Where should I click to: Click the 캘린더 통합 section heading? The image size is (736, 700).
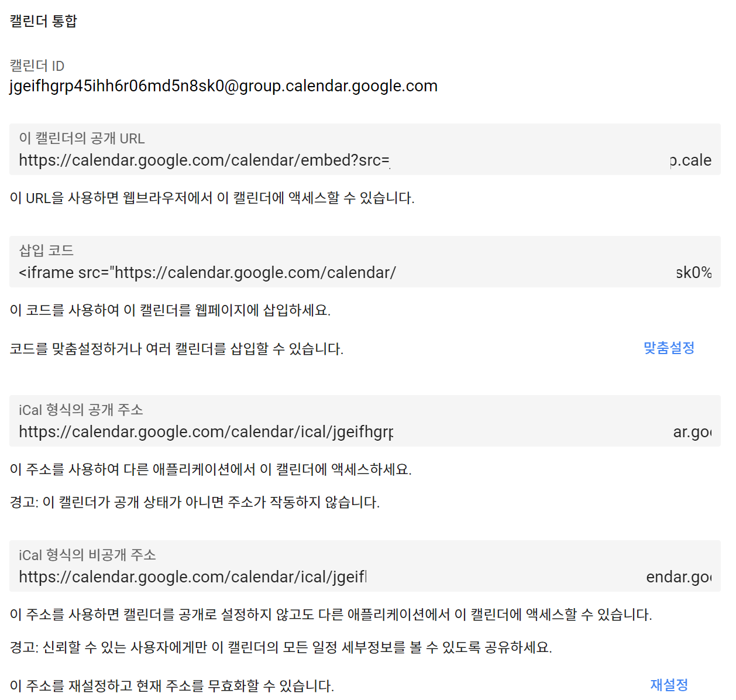(43, 21)
